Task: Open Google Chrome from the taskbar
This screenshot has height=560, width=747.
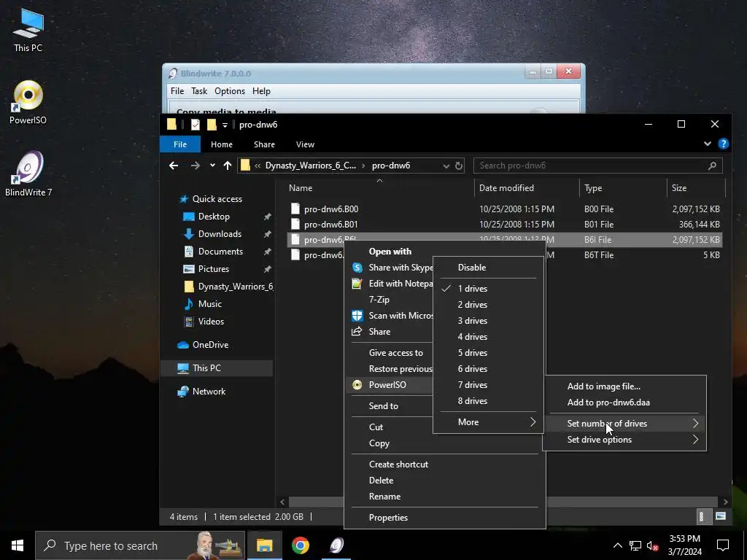Action: [x=300, y=545]
